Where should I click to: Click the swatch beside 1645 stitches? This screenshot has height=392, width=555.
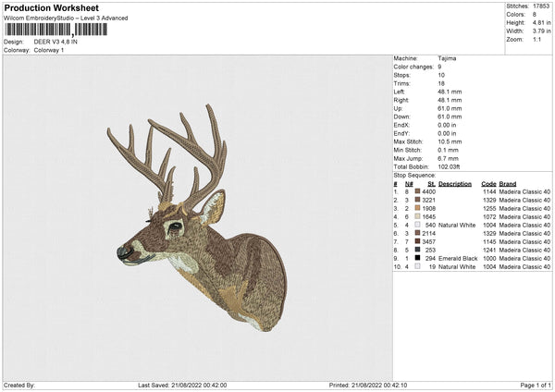point(417,216)
